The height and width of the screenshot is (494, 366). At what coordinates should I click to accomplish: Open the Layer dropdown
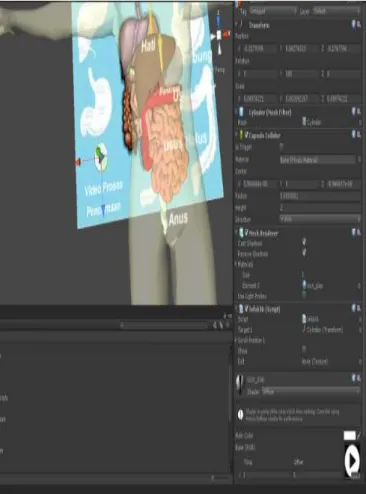tap(336, 11)
